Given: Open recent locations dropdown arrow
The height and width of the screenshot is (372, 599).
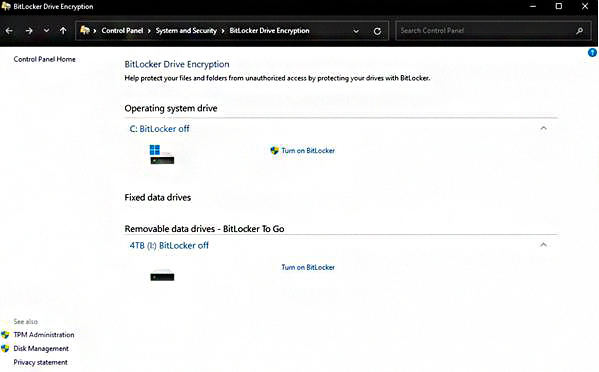Looking at the screenshot, I should pyautogui.click(x=46, y=31).
